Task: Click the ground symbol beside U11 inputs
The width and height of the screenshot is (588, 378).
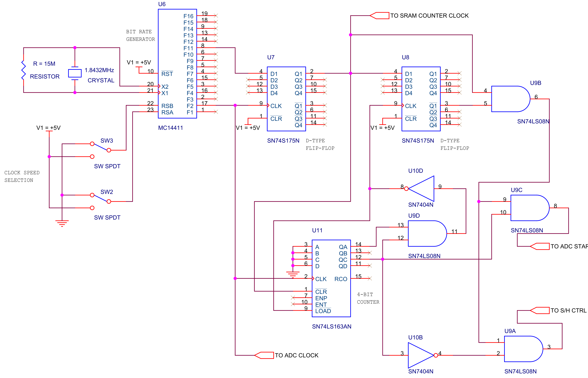Action: (x=293, y=275)
